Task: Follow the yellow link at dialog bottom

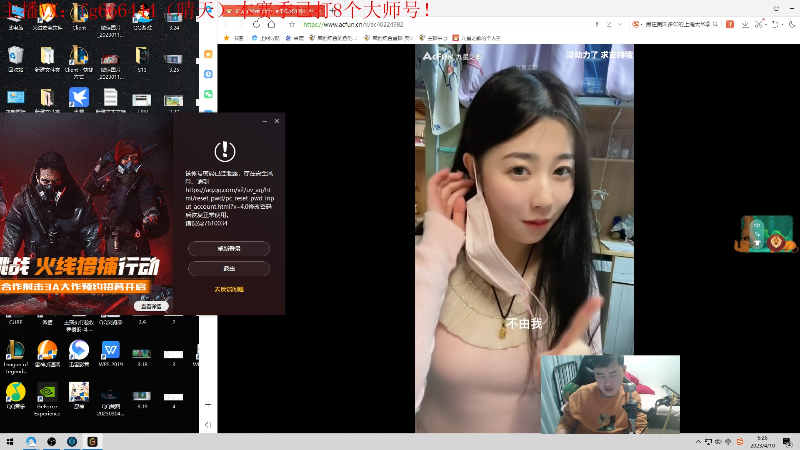Action: [229, 289]
